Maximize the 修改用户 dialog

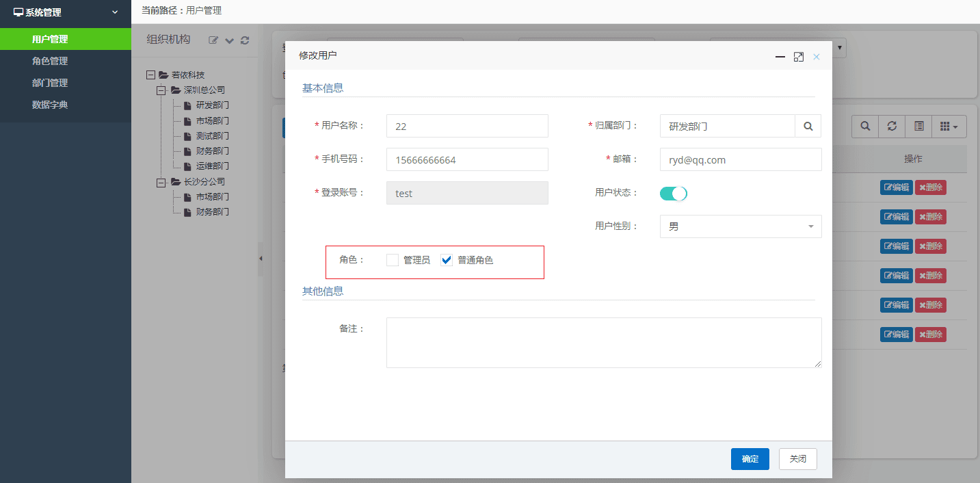(x=798, y=57)
